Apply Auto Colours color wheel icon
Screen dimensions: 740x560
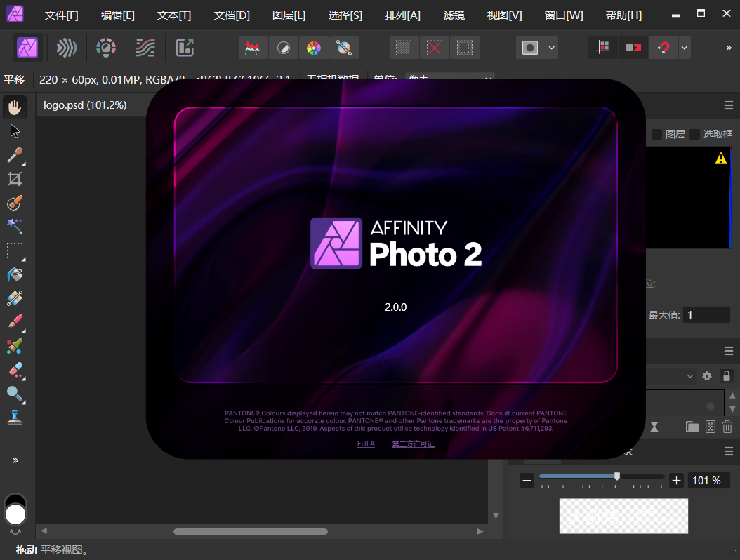pos(313,48)
